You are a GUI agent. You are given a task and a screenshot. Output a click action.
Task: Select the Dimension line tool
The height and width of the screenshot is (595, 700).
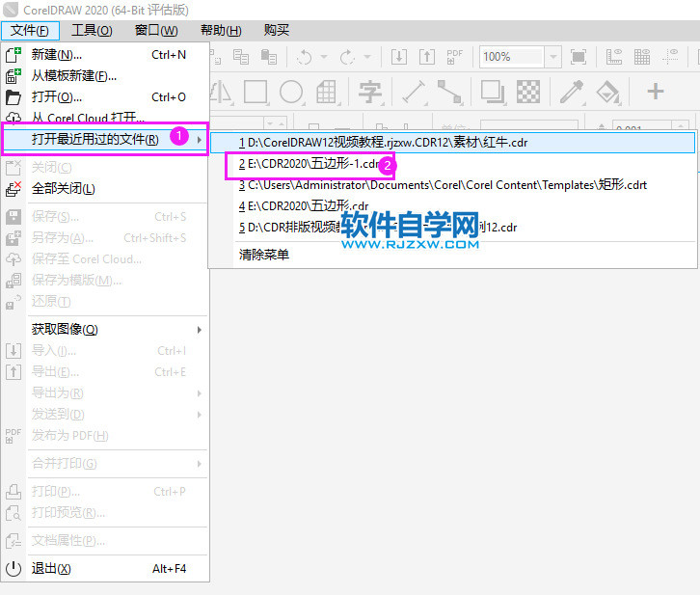tap(414, 92)
